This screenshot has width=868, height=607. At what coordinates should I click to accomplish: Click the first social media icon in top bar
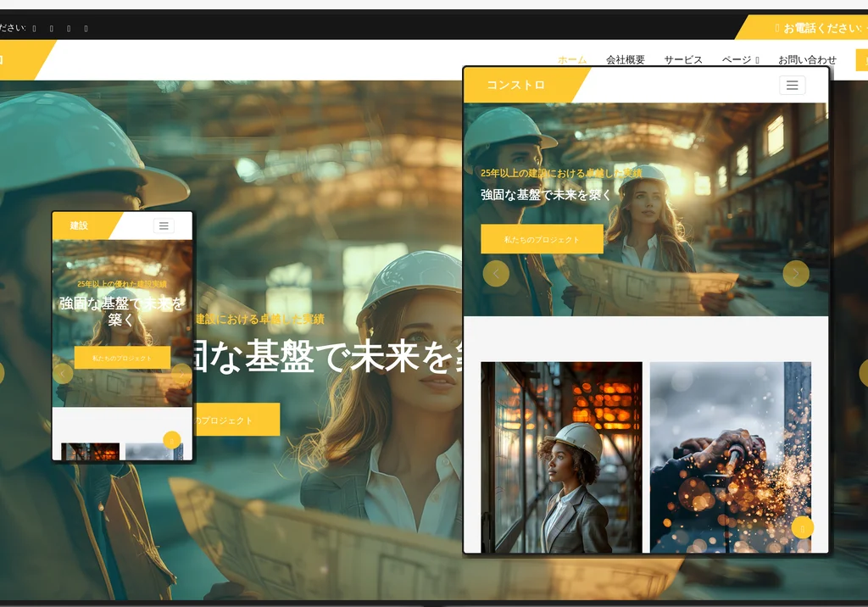pos(33,27)
